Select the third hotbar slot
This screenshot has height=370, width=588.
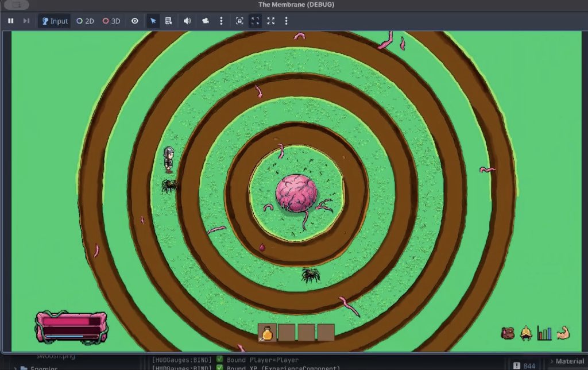point(307,333)
